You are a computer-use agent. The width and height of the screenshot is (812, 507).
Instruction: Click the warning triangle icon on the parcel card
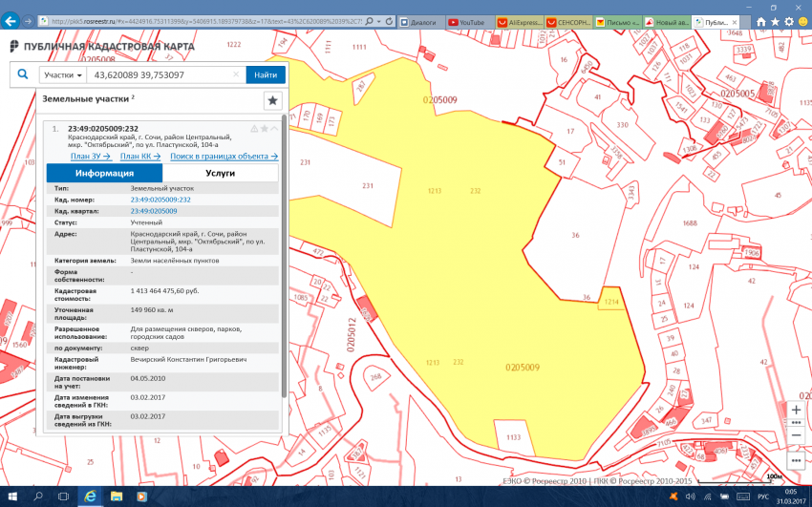point(253,129)
